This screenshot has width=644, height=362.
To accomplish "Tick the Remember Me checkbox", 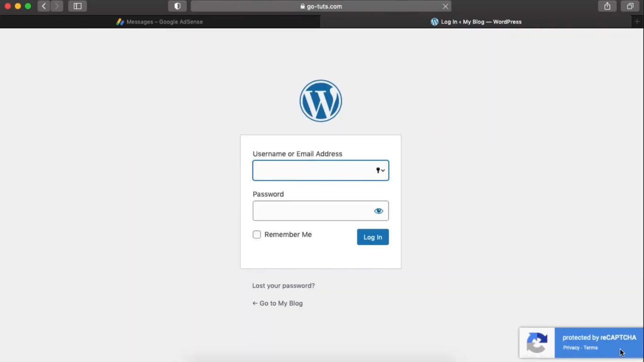I will point(257,234).
